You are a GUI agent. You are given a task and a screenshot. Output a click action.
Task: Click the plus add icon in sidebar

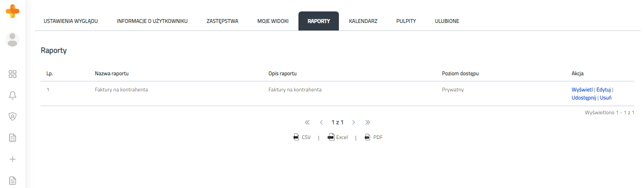pyautogui.click(x=13, y=159)
